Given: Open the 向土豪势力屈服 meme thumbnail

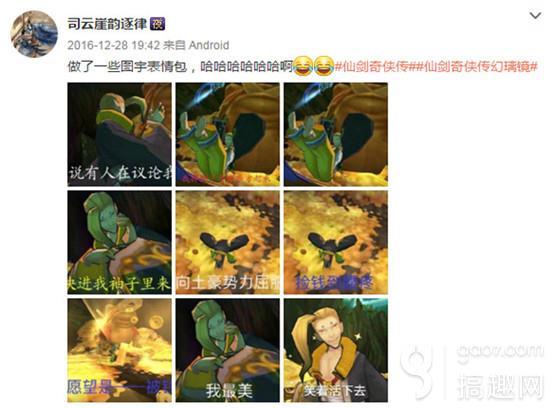Looking at the screenshot, I should point(228,242).
